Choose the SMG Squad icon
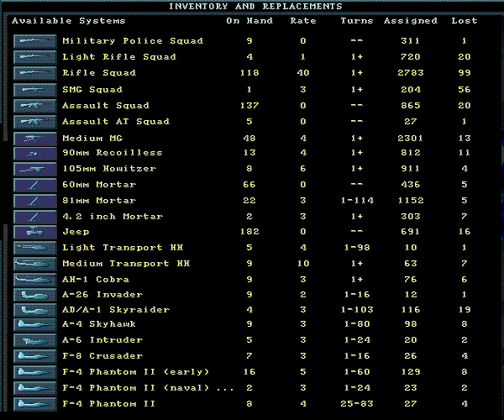The image size is (504, 420). (x=35, y=90)
